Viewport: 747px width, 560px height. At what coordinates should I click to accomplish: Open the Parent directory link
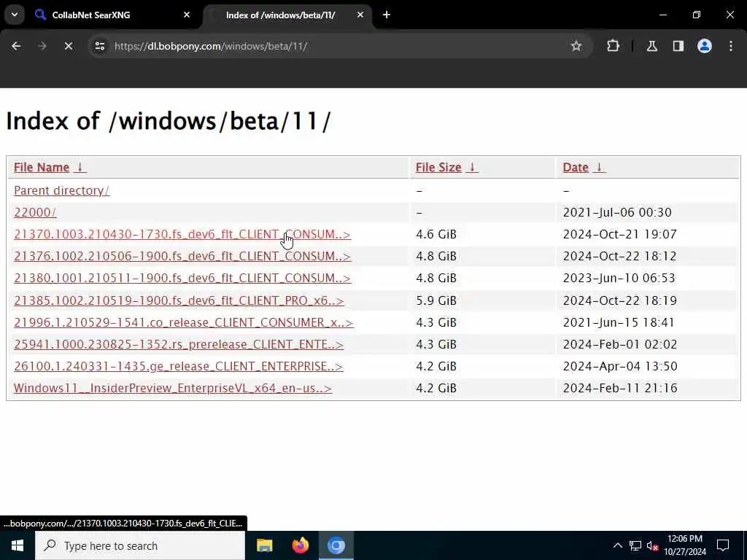[x=61, y=190]
